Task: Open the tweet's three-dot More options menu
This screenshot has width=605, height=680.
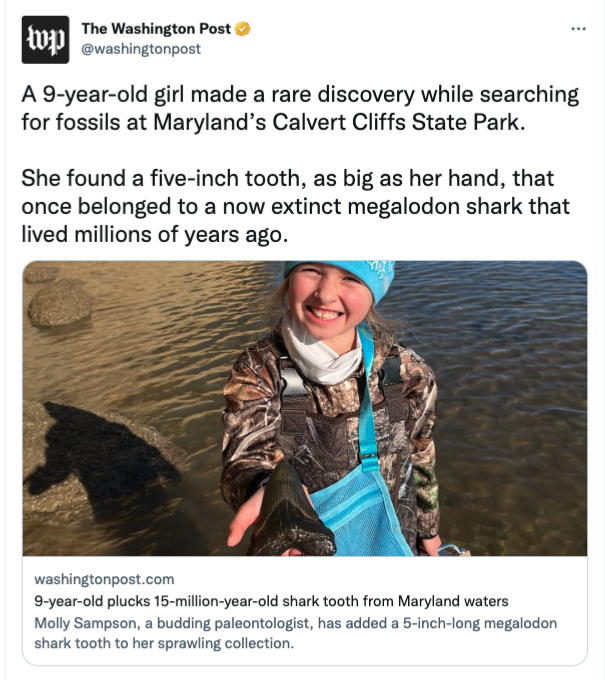Action: 578,29
